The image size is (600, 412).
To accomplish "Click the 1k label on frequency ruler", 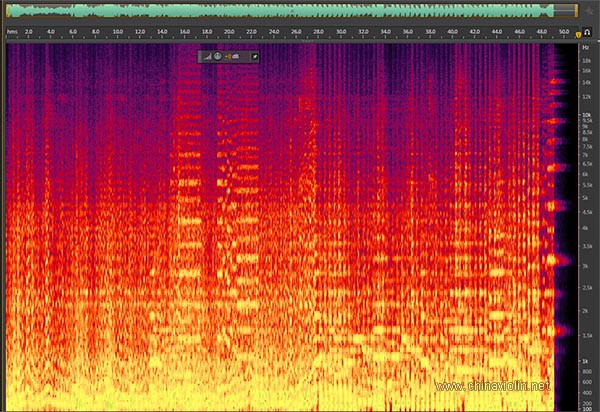I will [586, 361].
